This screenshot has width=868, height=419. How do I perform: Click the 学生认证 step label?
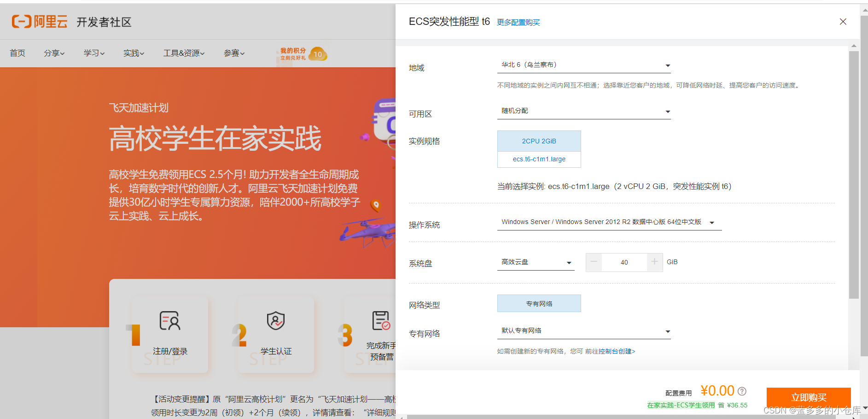pyautogui.click(x=276, y=351)
